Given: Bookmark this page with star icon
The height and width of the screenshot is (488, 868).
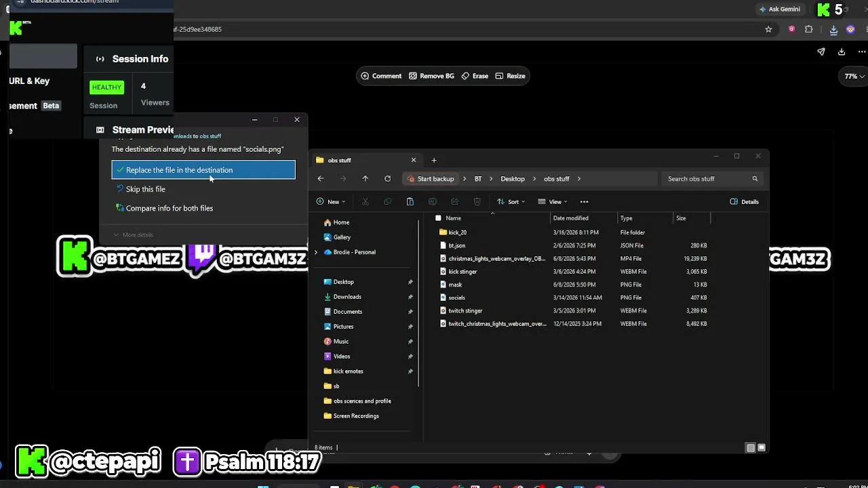Looking at the screenshot, I should pyautogui.click(x=768, y=30).
